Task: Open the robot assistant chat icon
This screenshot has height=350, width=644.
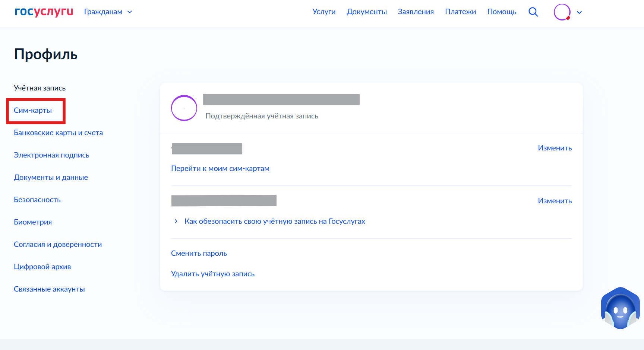Action: [620, 308]
